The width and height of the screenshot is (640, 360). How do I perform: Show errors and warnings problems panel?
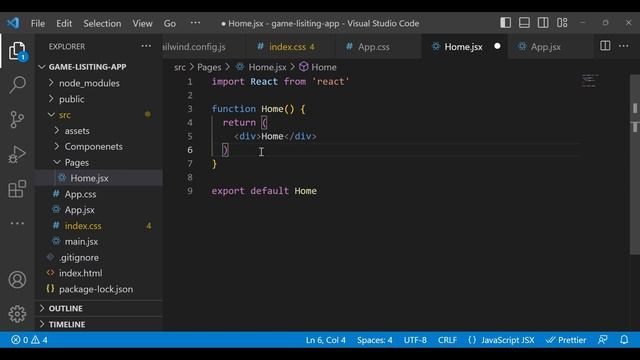tap(29, 340)
